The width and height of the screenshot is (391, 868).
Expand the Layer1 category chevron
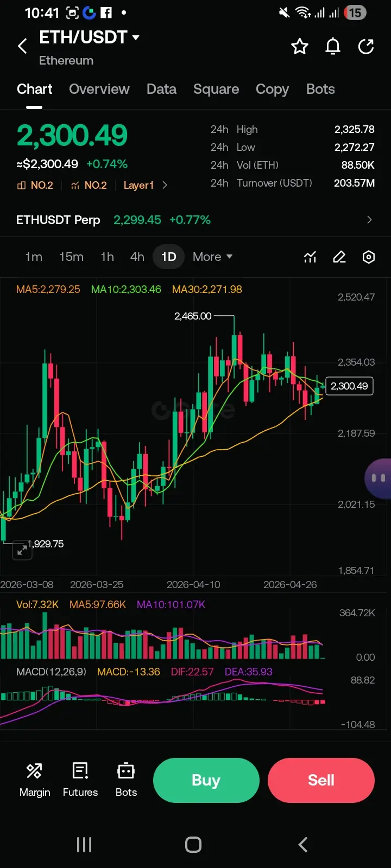coord(165,185)
